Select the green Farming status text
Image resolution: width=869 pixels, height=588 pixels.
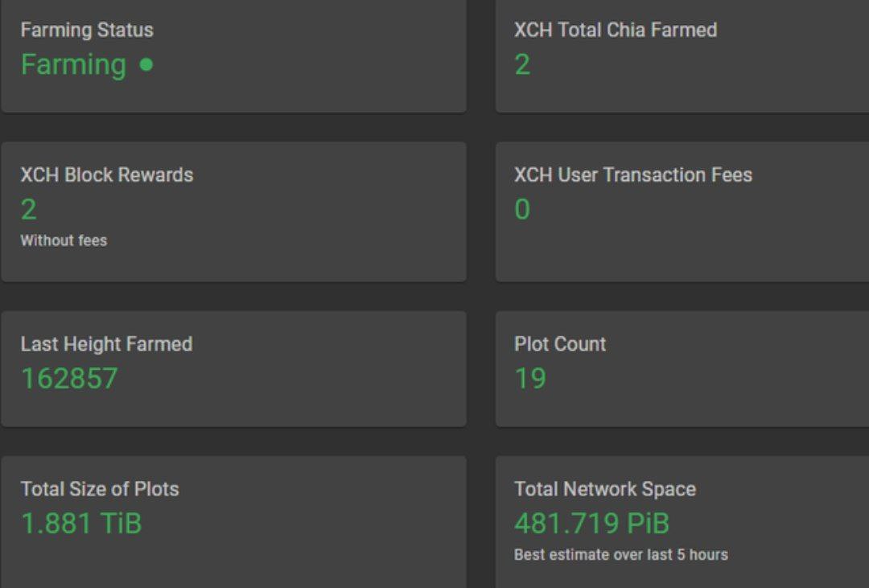point(73,64)
